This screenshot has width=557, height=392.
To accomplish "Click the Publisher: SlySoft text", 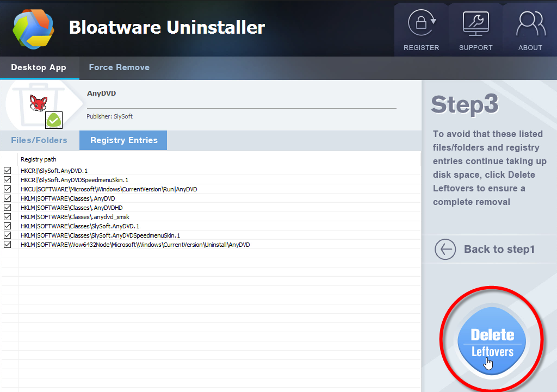I will tap(109, 116).
